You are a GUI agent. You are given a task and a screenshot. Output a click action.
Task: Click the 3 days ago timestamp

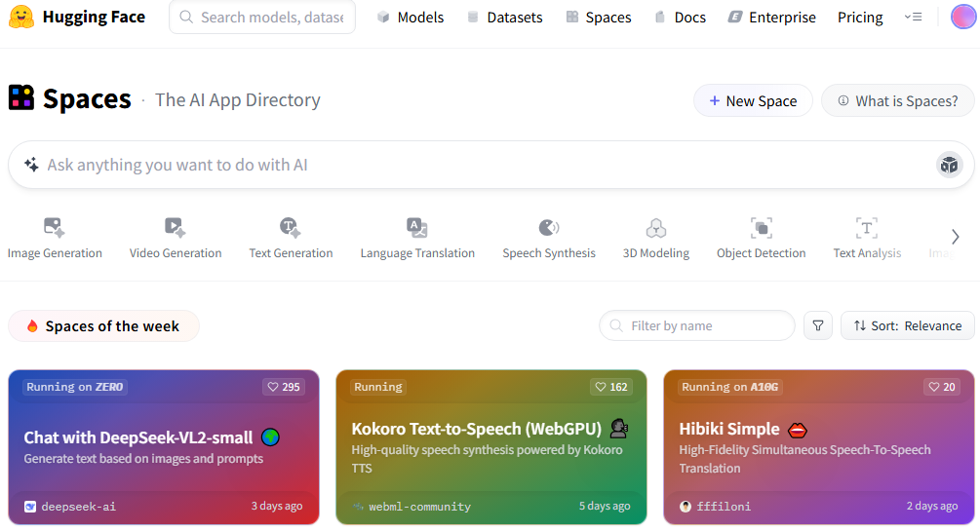click(x=277, y=506)
